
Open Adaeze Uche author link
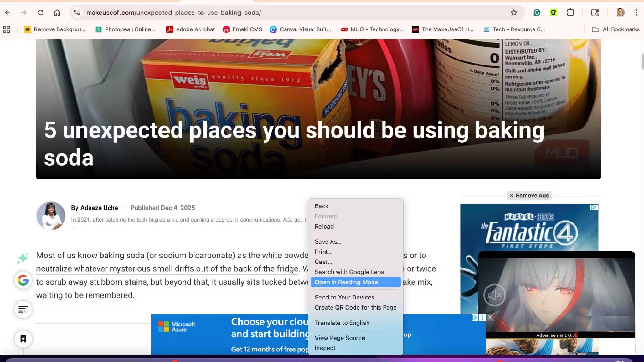(99, 208)
